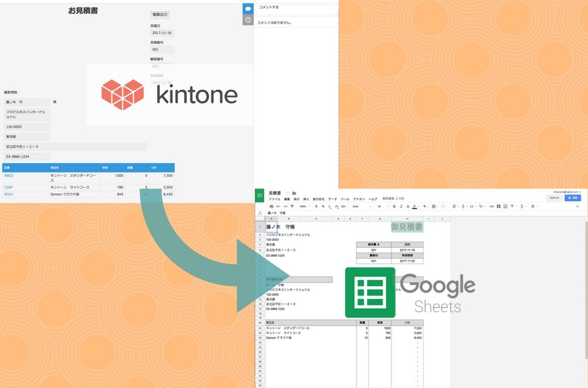
Task: Click the print icon in Sheets toolbar
Action: (272, 206)
